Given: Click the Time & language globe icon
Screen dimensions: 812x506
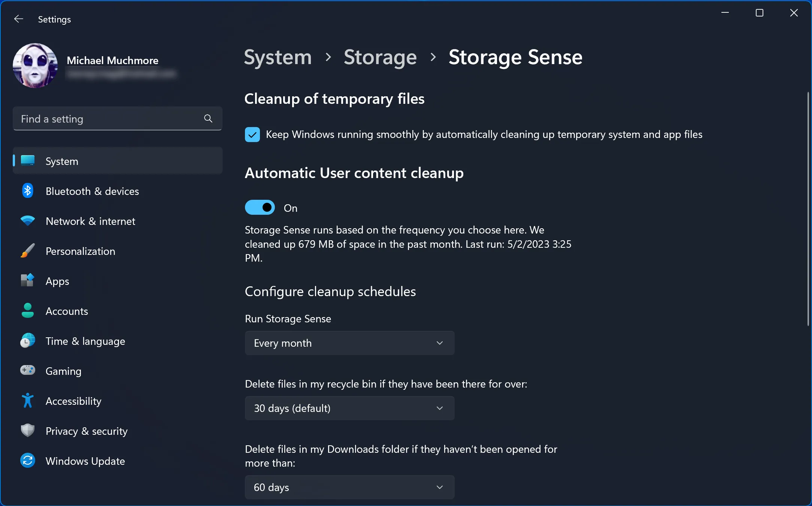Looking at the screenshot, I should tap(28, 341).
